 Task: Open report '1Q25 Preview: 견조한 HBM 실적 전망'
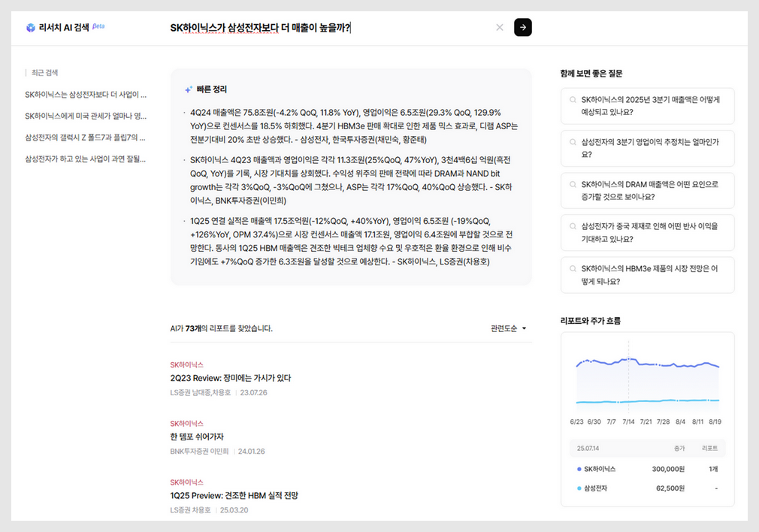coord(234,496)
